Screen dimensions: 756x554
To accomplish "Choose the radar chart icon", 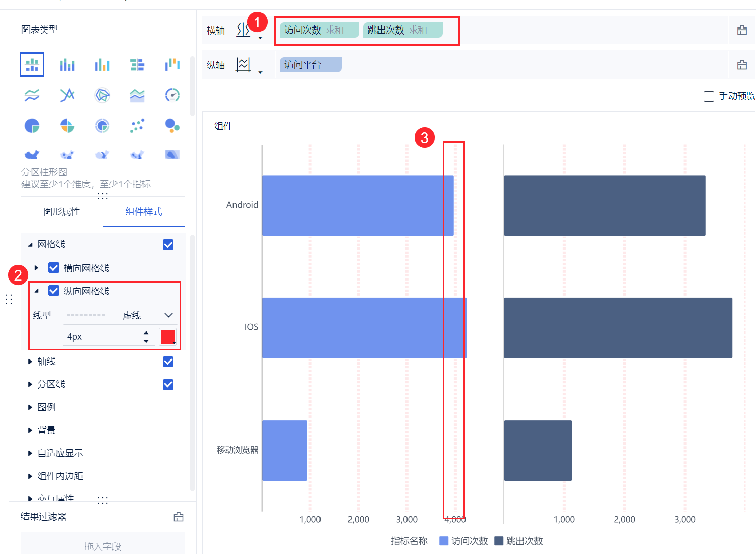I will [102, 95].
